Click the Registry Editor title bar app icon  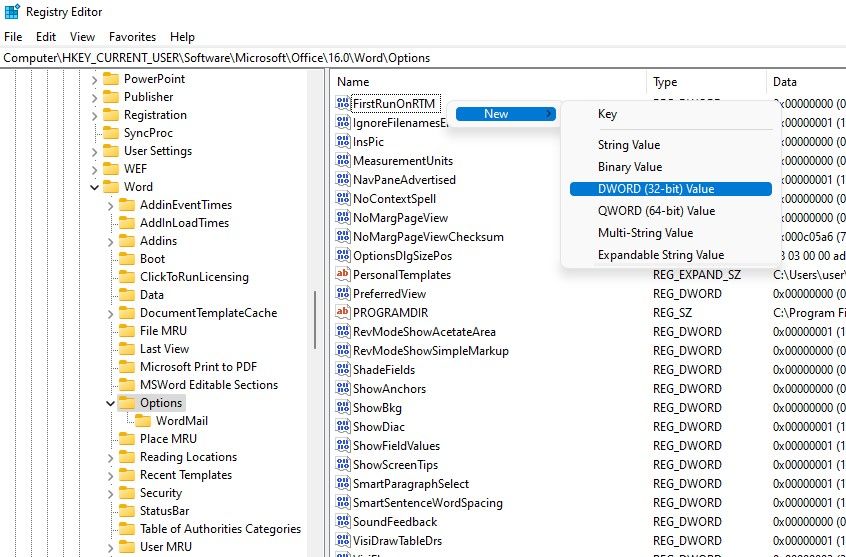click(x=12, y=11)
